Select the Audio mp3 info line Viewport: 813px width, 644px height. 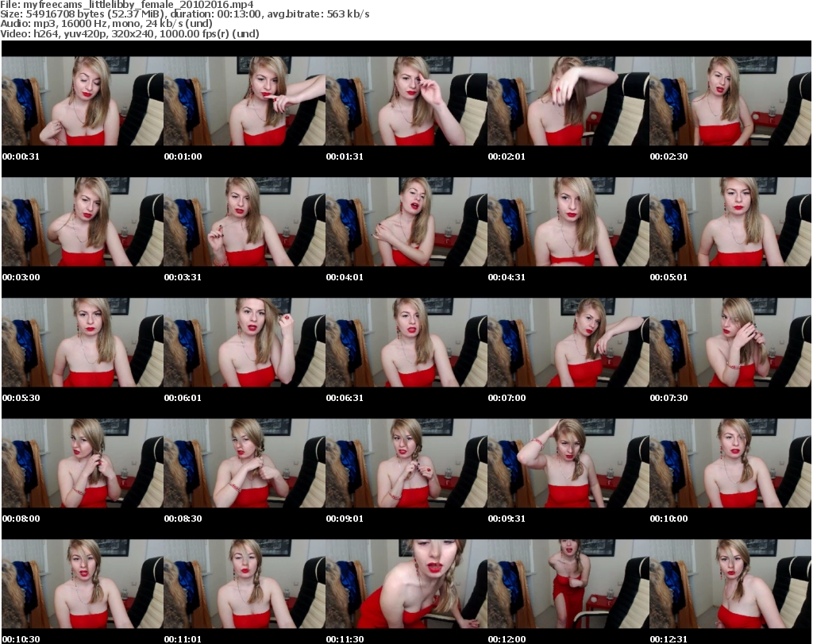pyautogui.click(x=106, y=24)
